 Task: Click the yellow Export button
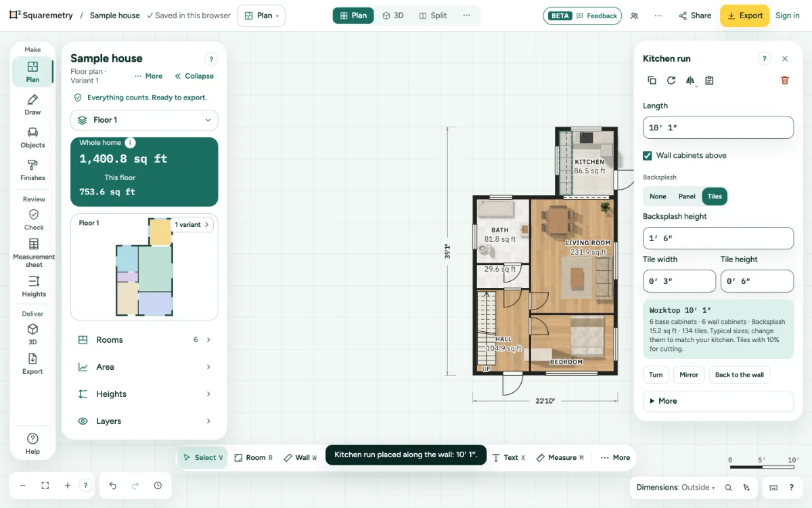click(744, 16)
